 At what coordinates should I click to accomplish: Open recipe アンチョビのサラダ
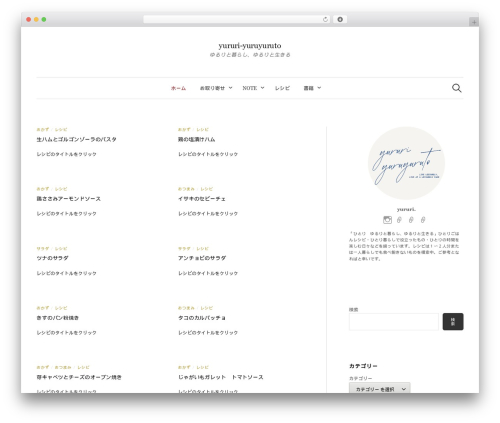pyautogui.click(x=202, y=258)
